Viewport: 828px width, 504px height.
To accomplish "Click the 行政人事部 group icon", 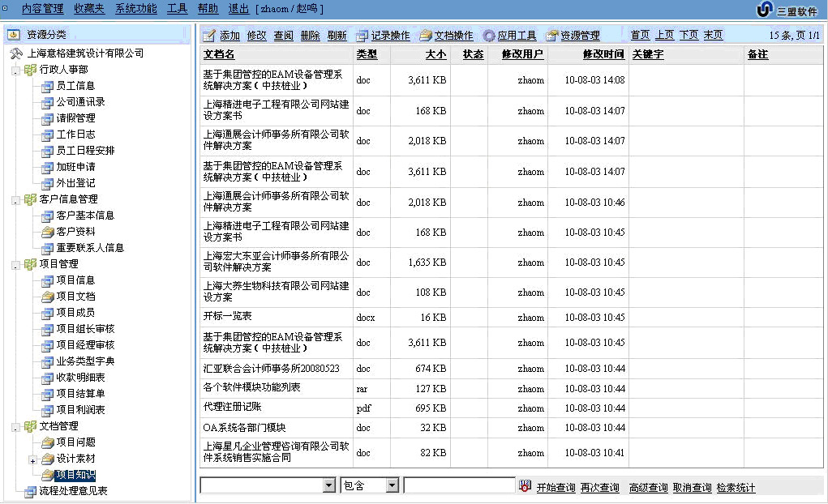I will 30,70.
